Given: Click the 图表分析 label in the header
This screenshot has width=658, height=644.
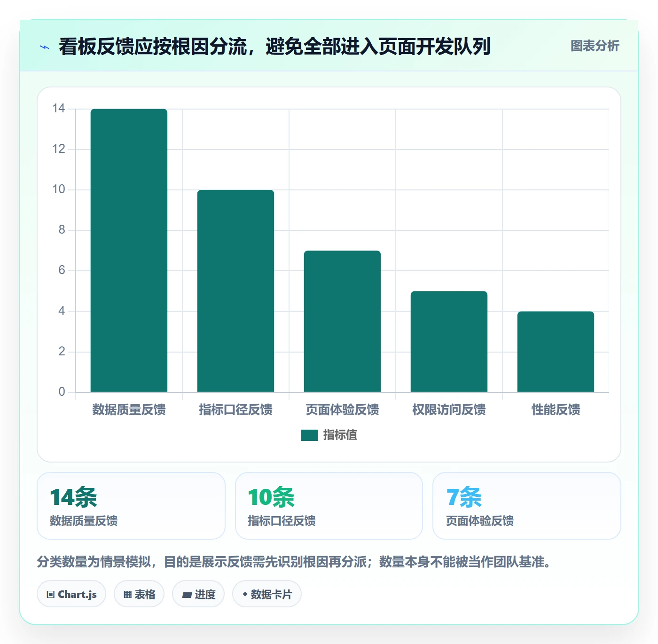Looking at the screenshot, I should pos(595,46).
